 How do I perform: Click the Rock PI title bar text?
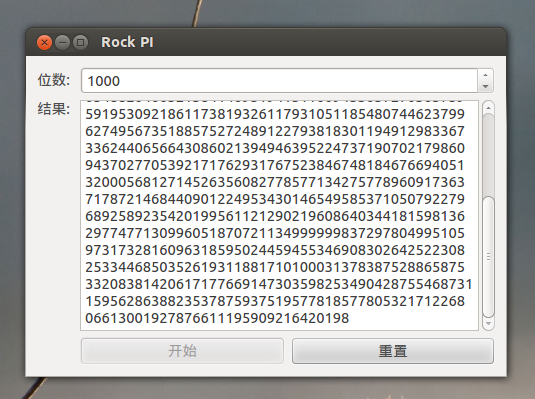point(127,42)
